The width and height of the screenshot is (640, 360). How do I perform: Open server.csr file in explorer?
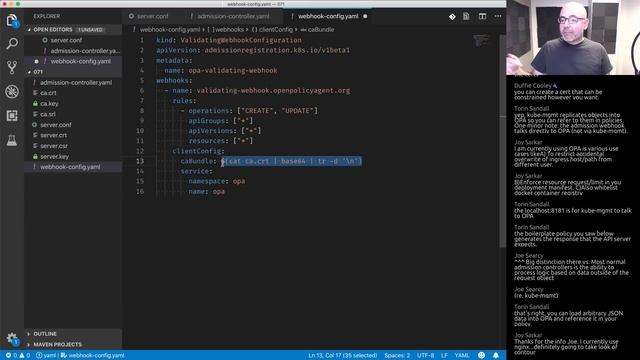tap(54, 146)
